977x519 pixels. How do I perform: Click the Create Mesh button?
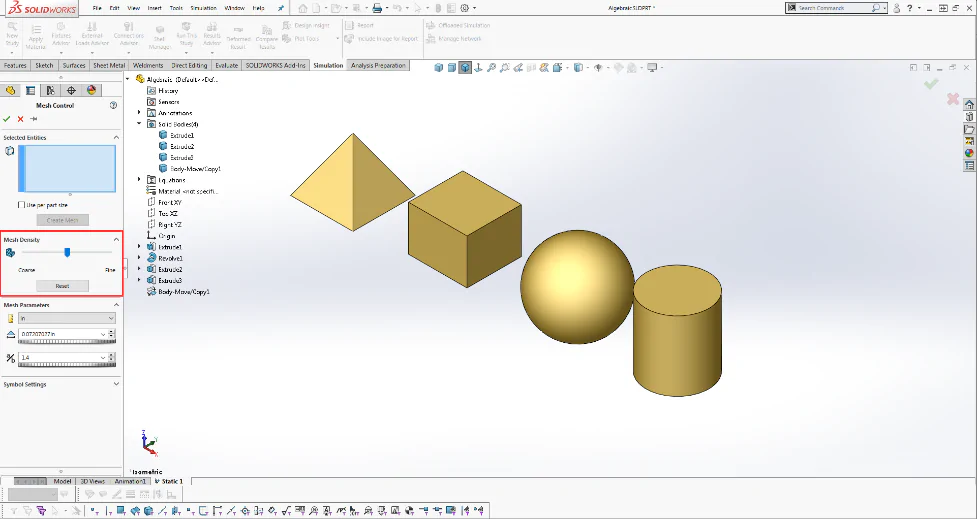pos(62,220)
